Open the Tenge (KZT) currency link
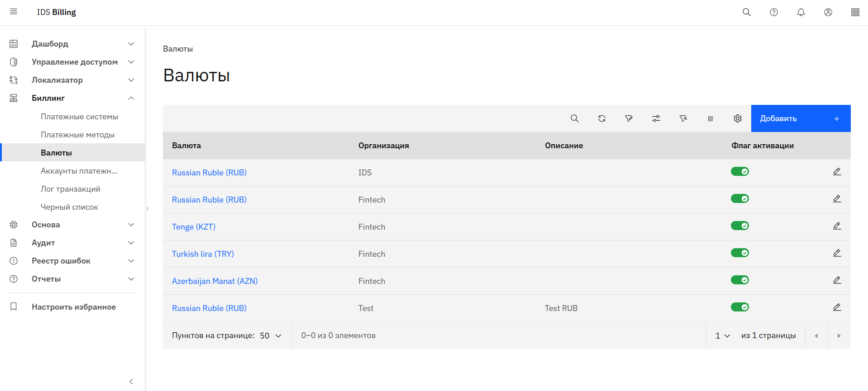The width and height of the screenshot is (868, 391). [194, 227]
